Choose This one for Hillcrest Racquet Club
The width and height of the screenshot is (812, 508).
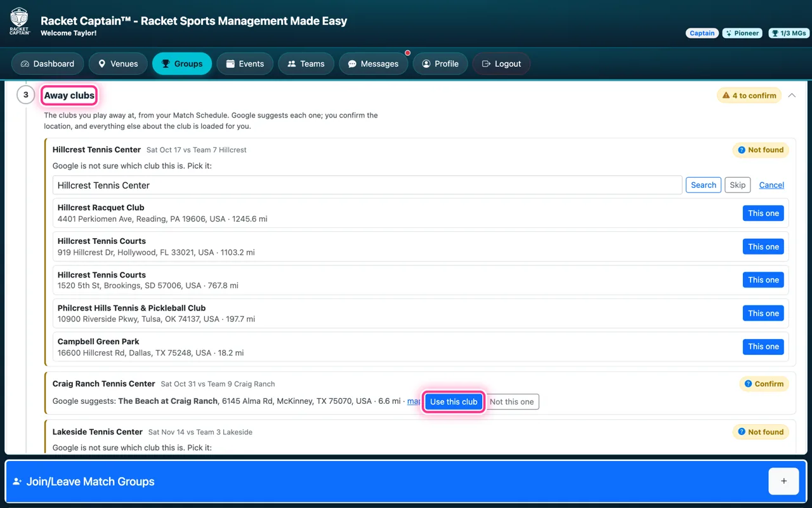click(x=763, y=213)
